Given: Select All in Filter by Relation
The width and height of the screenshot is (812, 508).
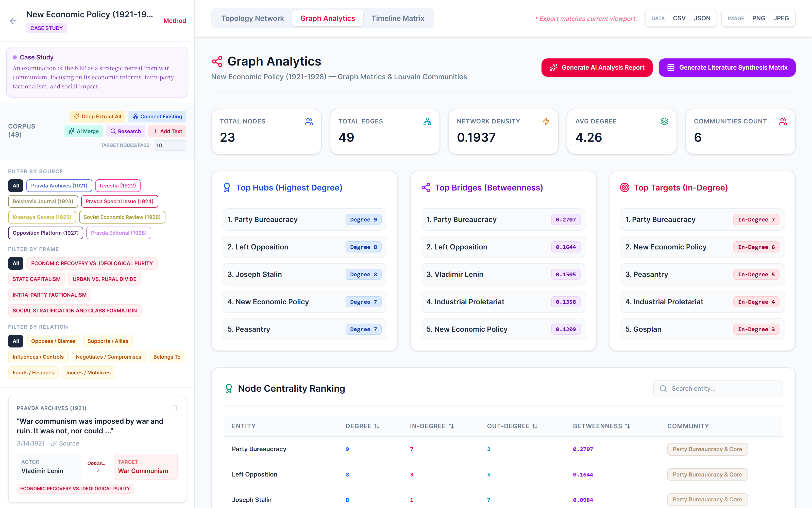Looking at the screenshot, I should tap(16, 341).
